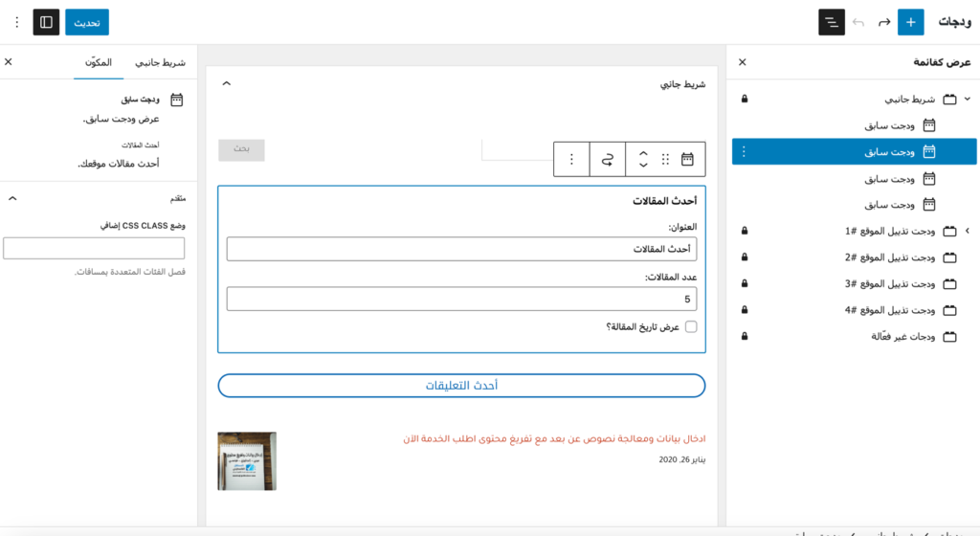Image resolution: width=980 pixels, height=536 pixels.
Task: Click the عدد المقالات number field
Action: (461, 300)
